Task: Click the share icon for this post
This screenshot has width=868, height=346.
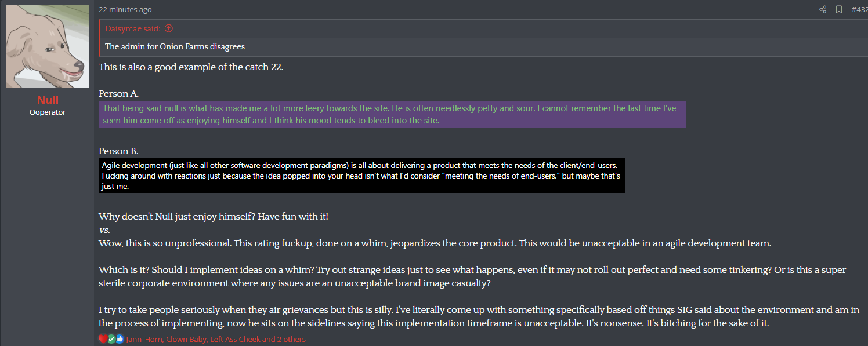Action: (x=822, y=9)
